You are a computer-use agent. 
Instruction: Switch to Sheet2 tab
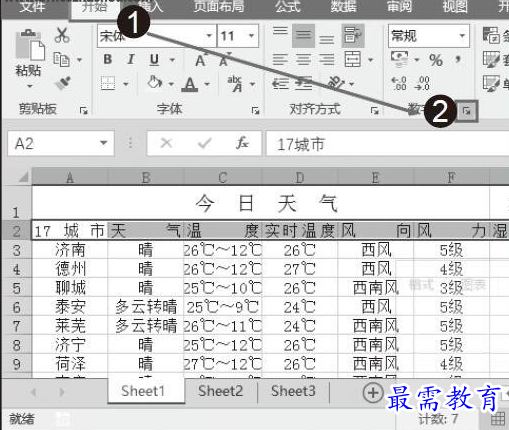tap(221, 391)
